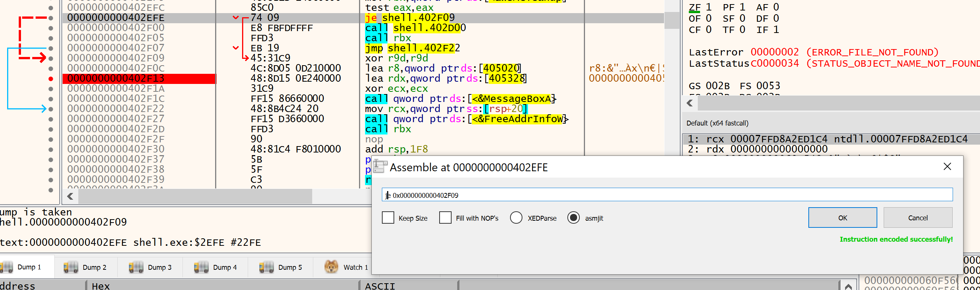Select the 'xor r9d,r9d' instruction
Image resolution: width=980 pixels, height=290 pixels.
[396, 58]
